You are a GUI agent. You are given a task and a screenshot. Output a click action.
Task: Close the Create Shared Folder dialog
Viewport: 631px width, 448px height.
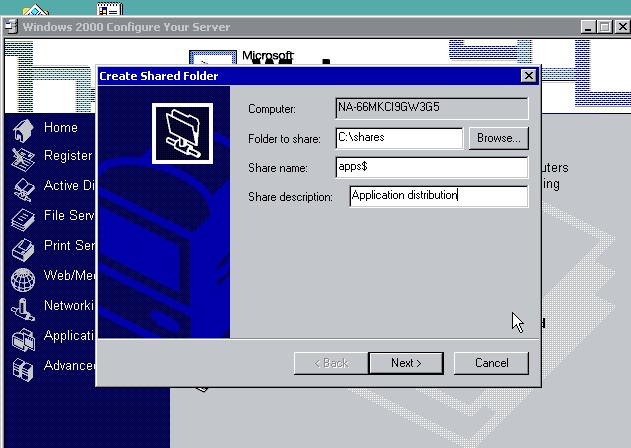[x=529, y=76]
